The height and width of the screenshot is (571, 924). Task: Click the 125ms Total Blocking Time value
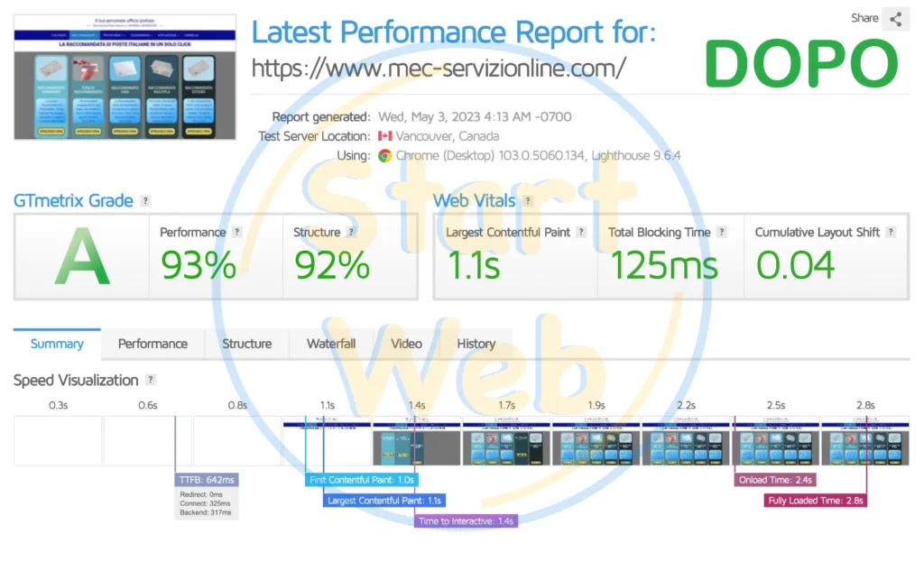click(x=664, y=265)
